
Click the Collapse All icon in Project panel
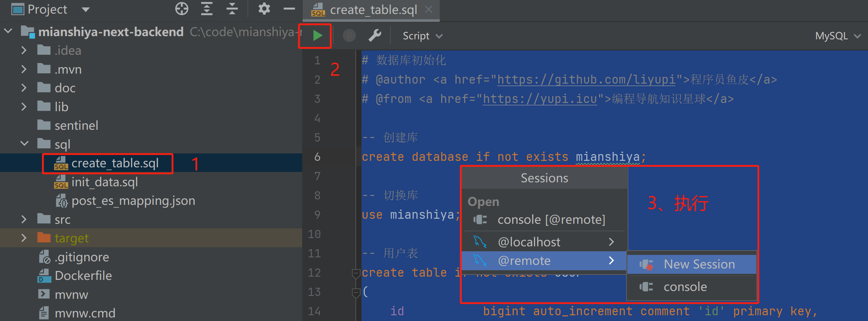[x=232, y=9]
